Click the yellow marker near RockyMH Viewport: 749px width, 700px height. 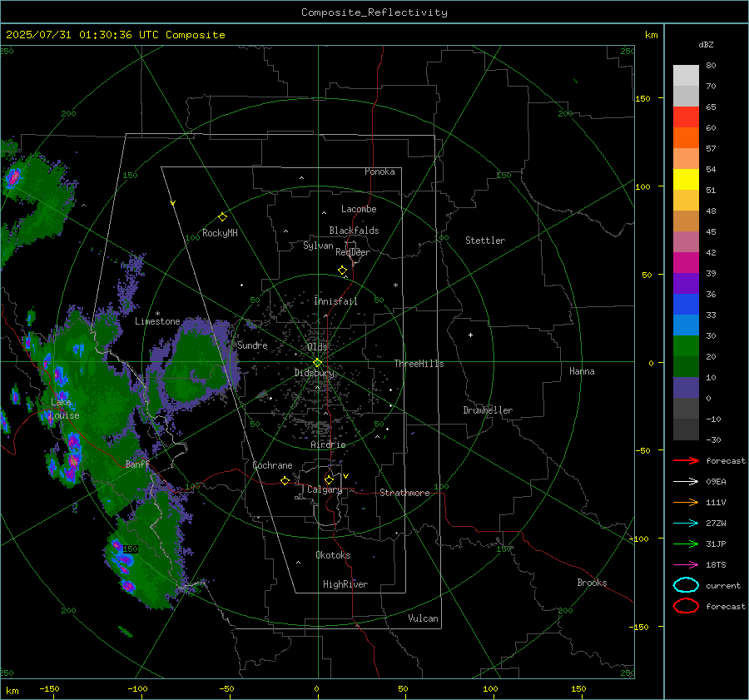(222, 217)
